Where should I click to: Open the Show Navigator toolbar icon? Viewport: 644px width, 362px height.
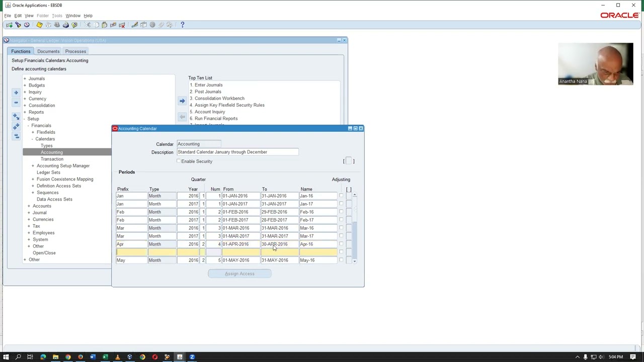pyautogui.click(x=27, y=25)
